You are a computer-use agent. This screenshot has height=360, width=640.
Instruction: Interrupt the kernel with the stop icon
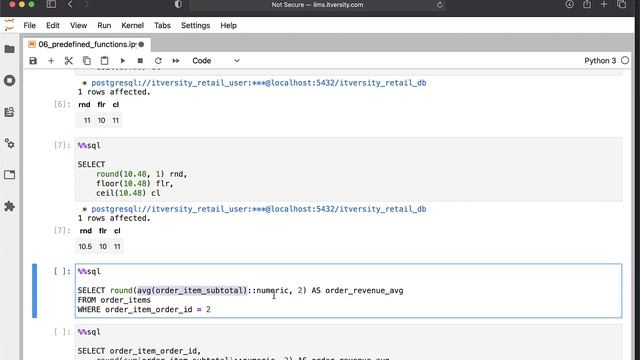coord(140,61)
